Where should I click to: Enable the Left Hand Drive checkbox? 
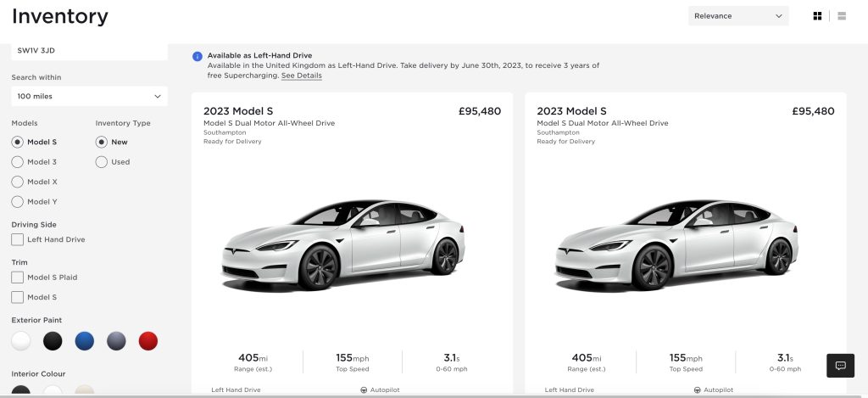(17, 240)
